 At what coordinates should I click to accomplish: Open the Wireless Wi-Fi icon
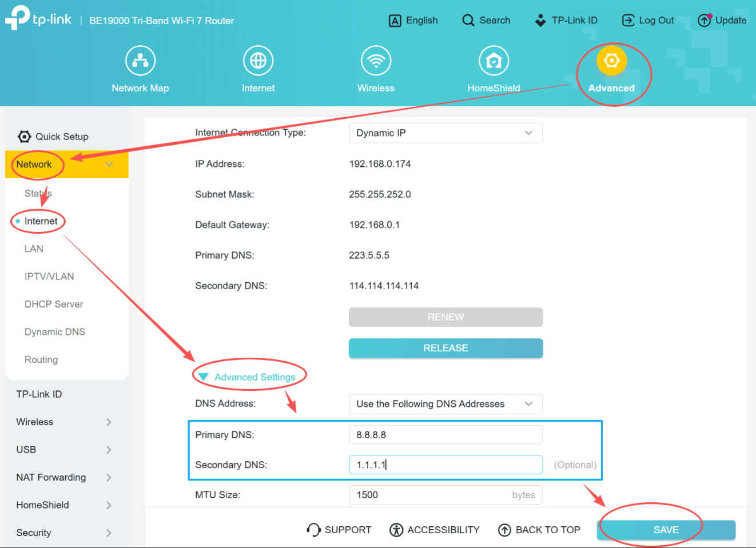tap(376, 61)
